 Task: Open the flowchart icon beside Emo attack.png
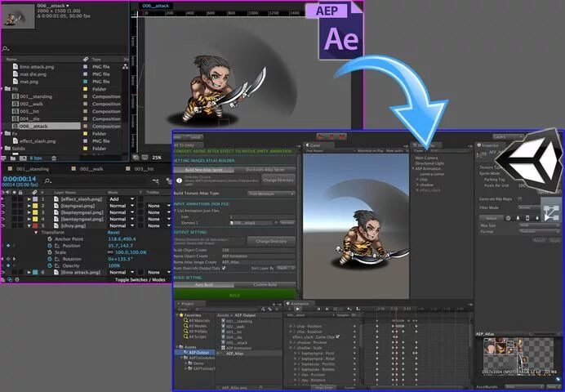coord(125,67)
